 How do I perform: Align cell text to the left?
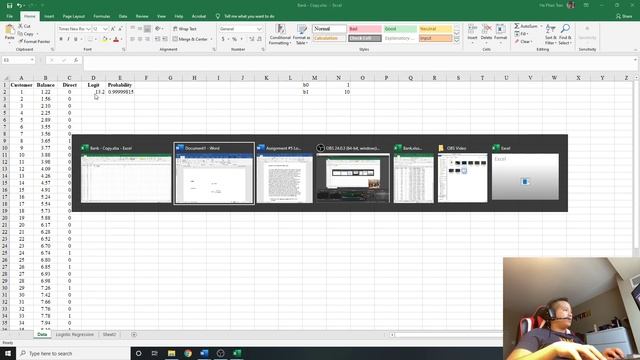pyautogui.click(x=132, y=39)
